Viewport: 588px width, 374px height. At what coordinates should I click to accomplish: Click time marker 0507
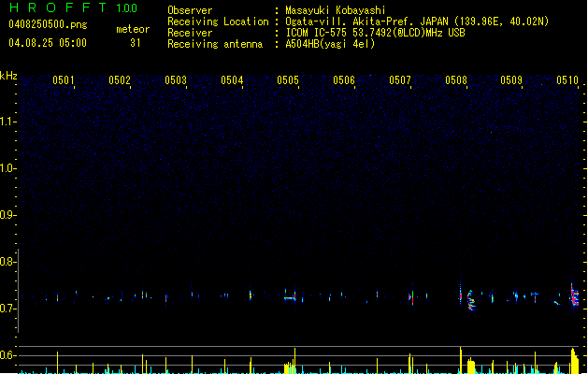[x=400, y=79]
